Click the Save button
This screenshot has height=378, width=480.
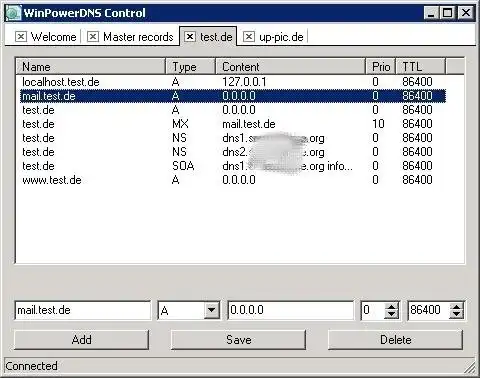(238, 340)
